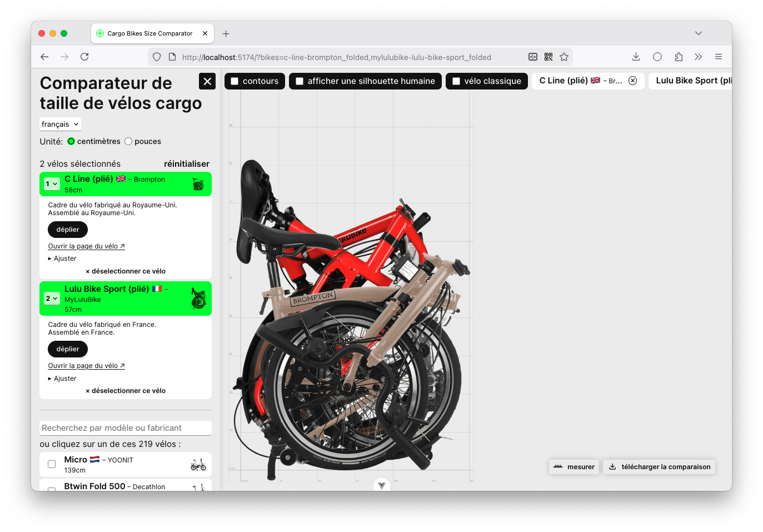Click the Lulu Bike Sport (plié) header card

click(126, 299)
